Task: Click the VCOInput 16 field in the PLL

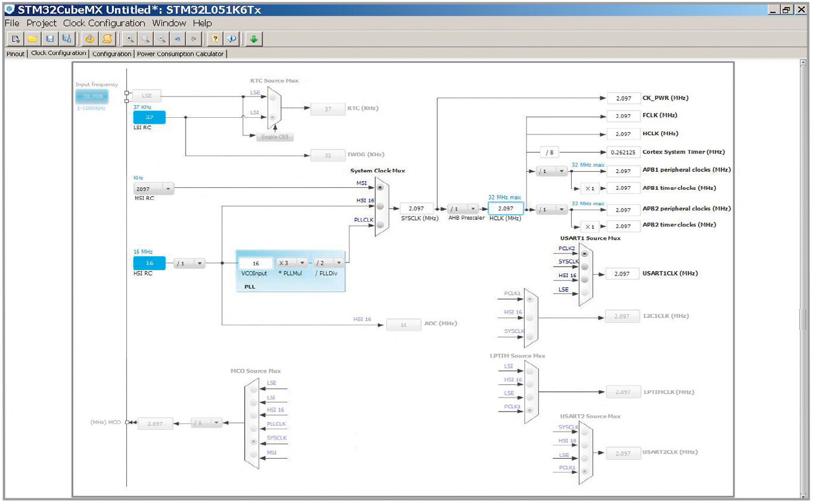Action: [x=256, y=263]
